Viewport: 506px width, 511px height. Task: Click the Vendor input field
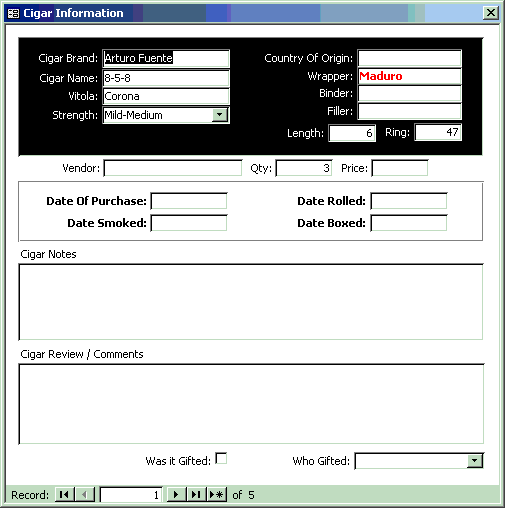point(173,168)
